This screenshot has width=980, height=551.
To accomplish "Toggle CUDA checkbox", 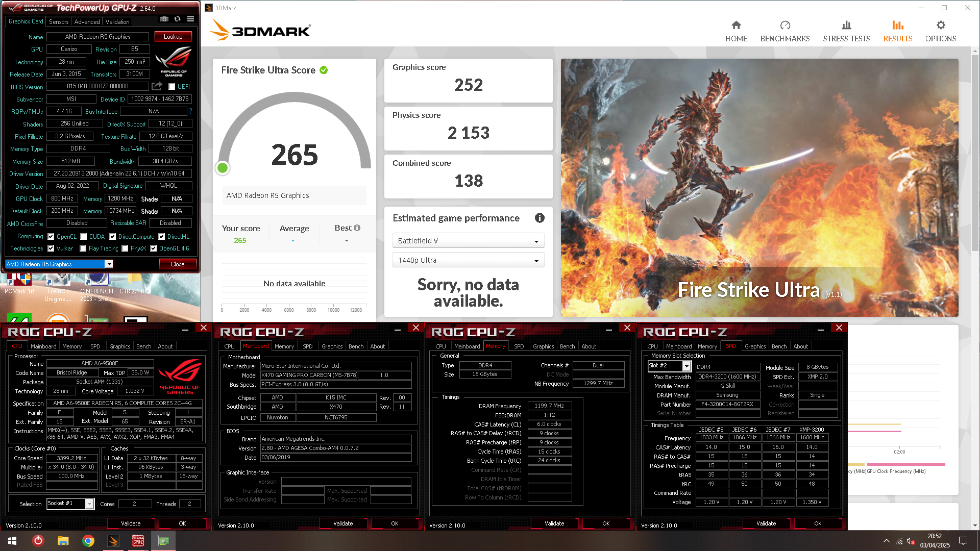I will pos(83,237).
